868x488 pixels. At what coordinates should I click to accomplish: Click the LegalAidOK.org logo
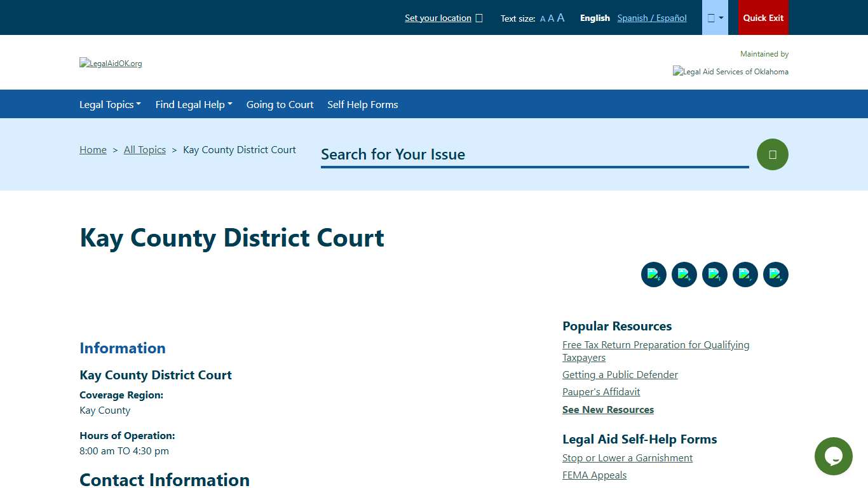[111, 63]
